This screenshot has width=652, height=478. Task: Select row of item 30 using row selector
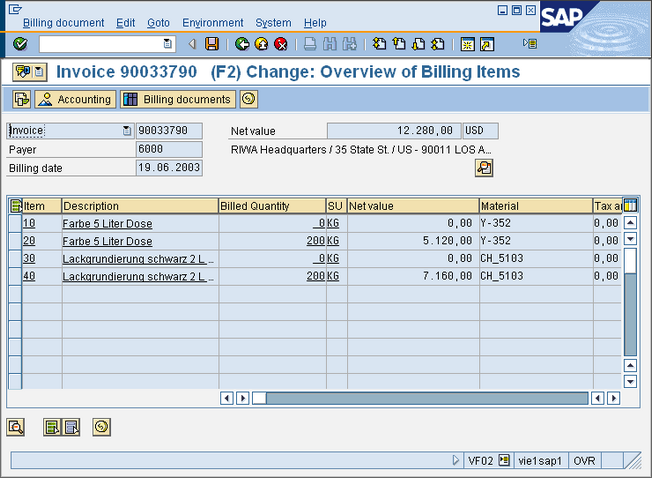(14, 258)
